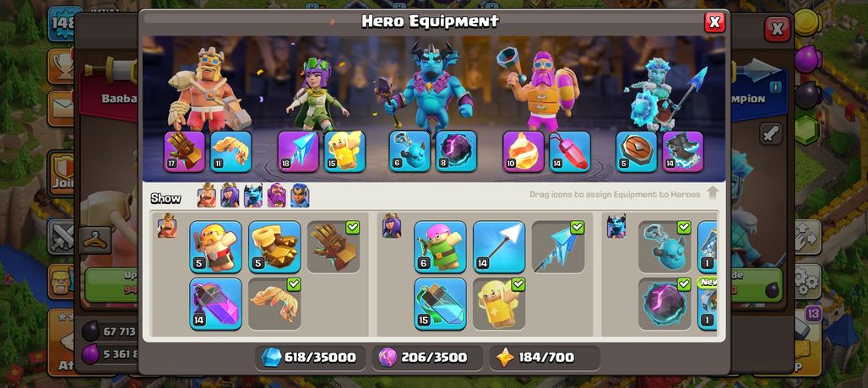Close the Hero Equipment window
The width and height of the screenshot is (868, 388).
(714, 22)
